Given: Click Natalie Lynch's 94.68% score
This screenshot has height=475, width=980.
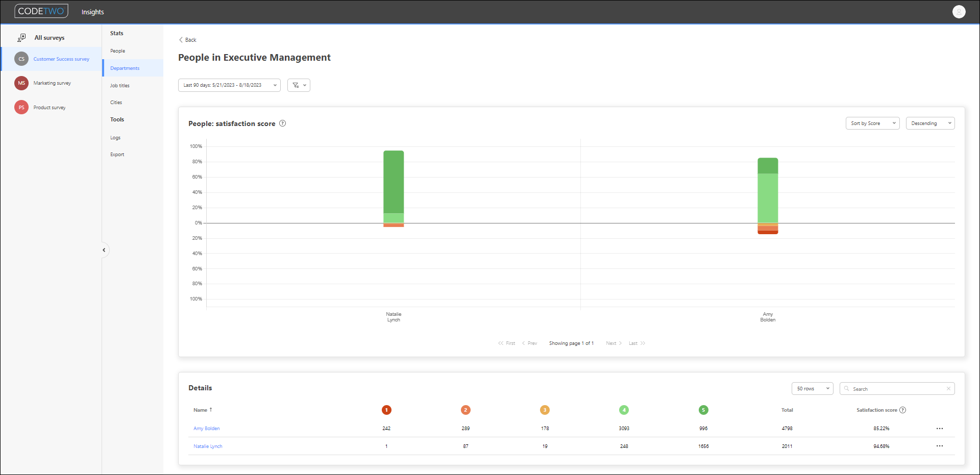Looking at the screenshot, I should [x=881, y=446].
